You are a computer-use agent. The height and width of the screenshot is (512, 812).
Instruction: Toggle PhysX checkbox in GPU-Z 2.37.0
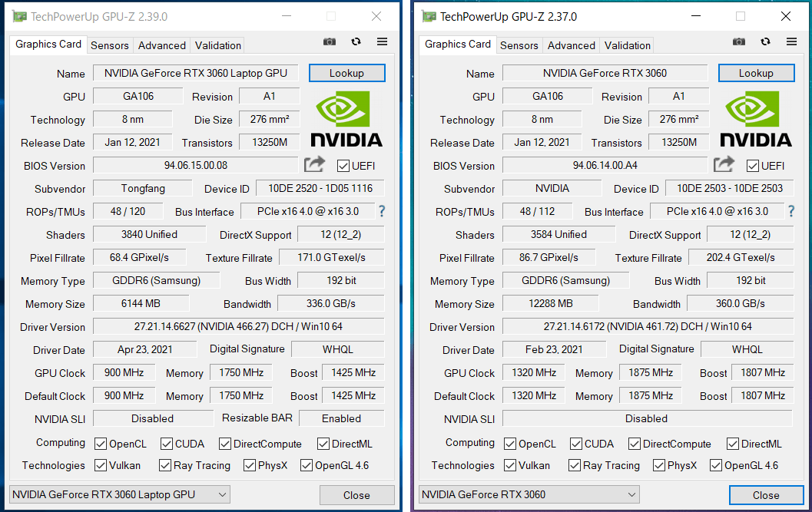[658, 465]
